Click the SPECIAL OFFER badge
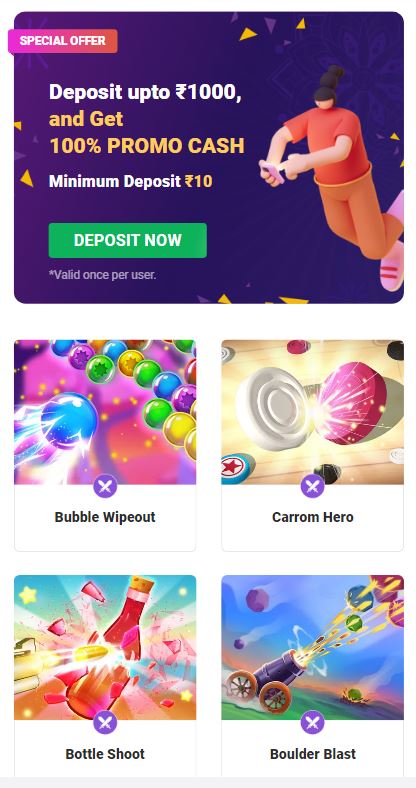Viewport: 416px width, 788px height. pyautogui.click(x=63, y=41)
